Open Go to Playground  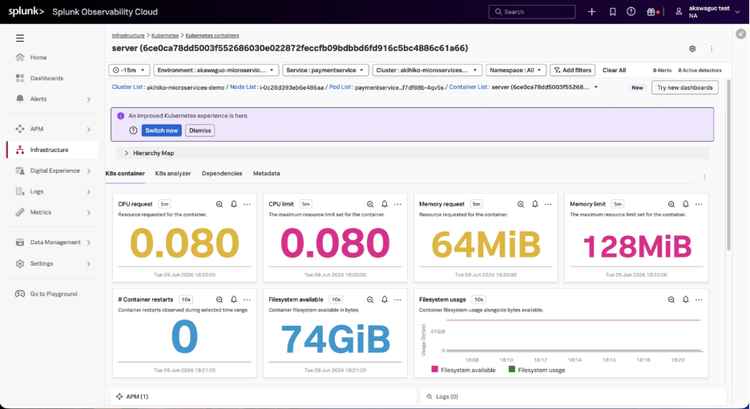click(x=54, y=294)
